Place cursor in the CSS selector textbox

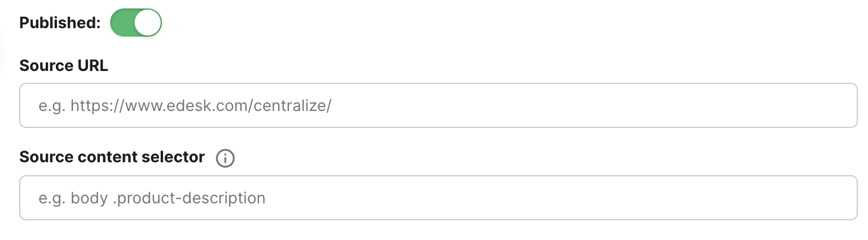tap(439, 198)
